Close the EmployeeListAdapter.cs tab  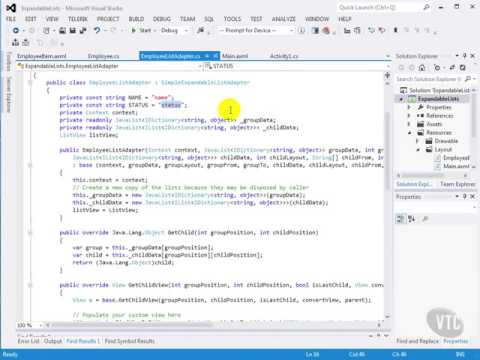pyautogui.click(x=215, y=56)
